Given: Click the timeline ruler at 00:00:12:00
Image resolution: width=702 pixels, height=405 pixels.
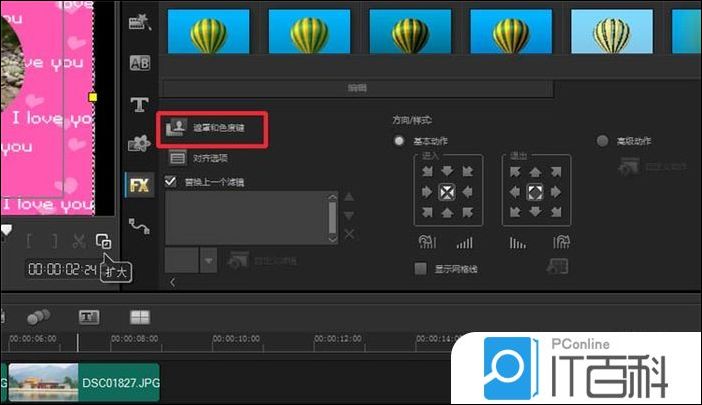Looking at the screenshot, I should (338, 339).
